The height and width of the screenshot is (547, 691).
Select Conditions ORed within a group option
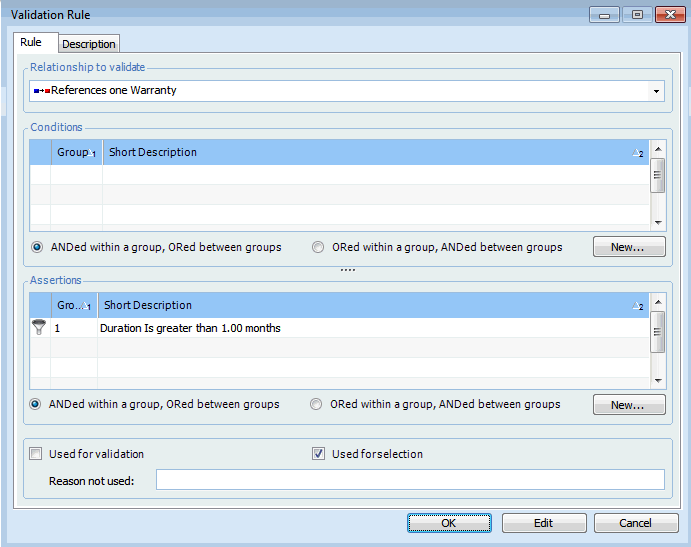319,247
